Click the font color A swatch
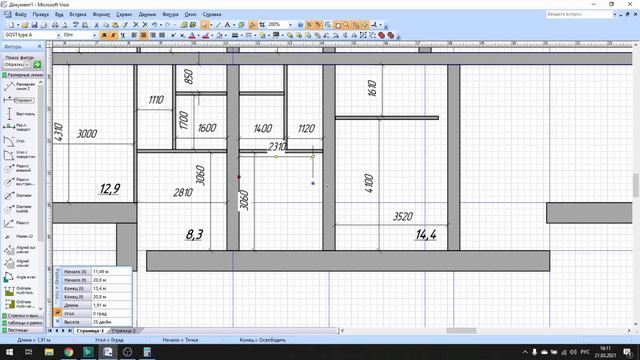The height and width of the screenshot is (360, 640). pyautogui.click(x=192, y=35)
